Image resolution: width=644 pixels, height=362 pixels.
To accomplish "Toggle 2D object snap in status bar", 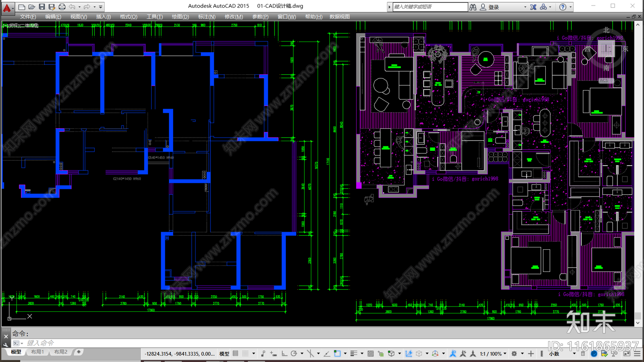I will 337,354.
